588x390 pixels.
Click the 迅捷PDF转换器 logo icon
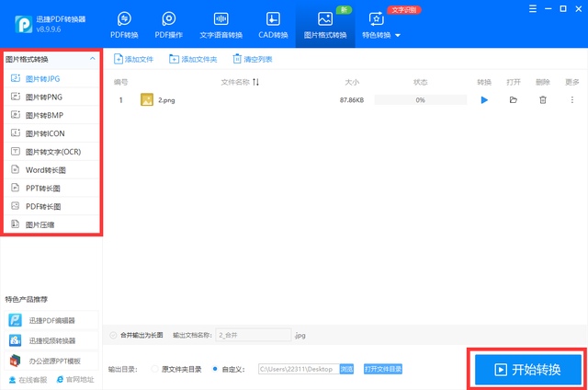click(x=23, y=25)
